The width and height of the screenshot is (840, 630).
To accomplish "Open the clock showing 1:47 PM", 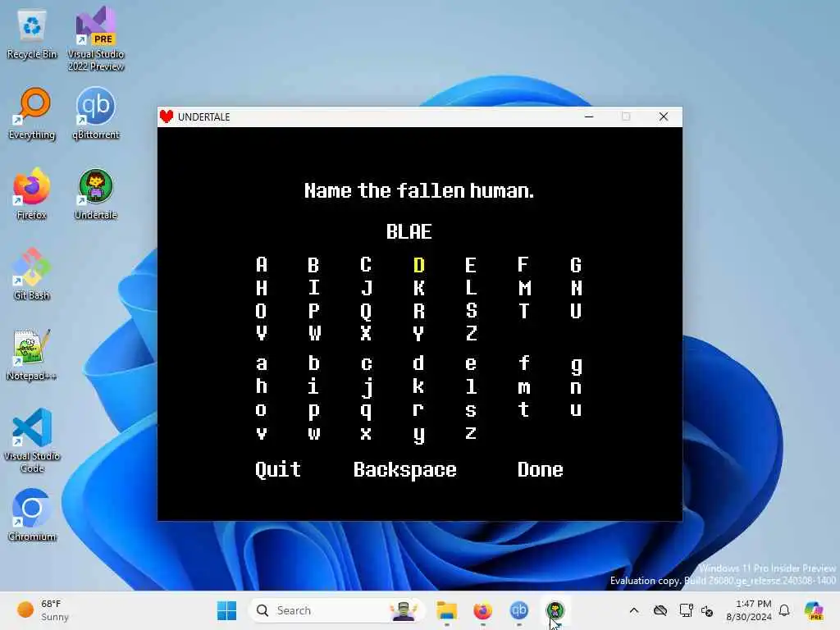I will (x=749, y=610).
